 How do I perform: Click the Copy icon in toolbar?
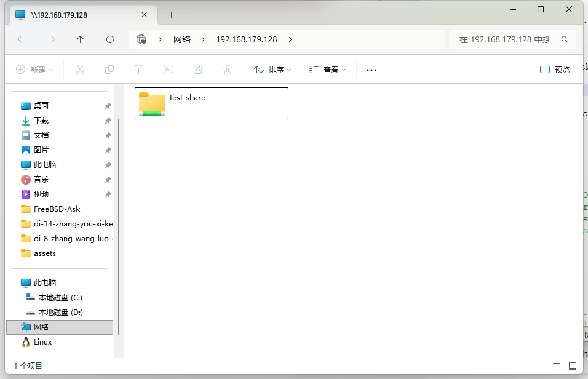coord(109,70)
